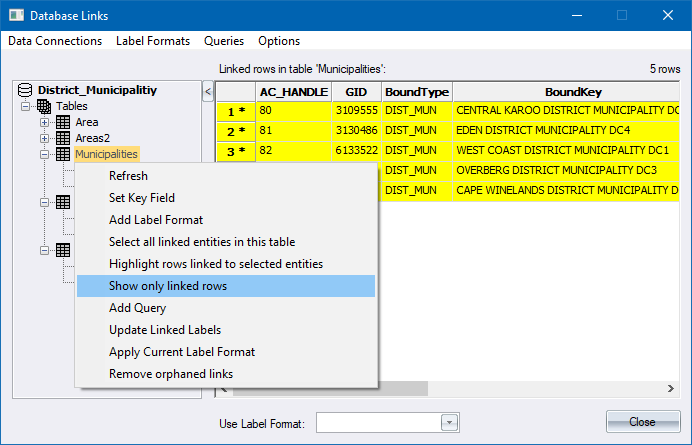Viewport: 692px width, 445px height.
Task: Click the District_Municipalitiy database icon
Action: (27, 90)
